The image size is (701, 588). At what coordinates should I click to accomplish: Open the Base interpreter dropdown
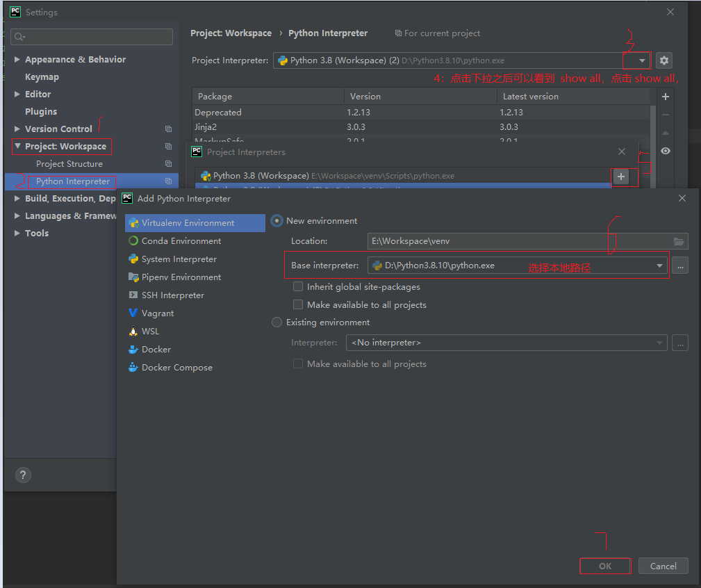click(659, 266)
